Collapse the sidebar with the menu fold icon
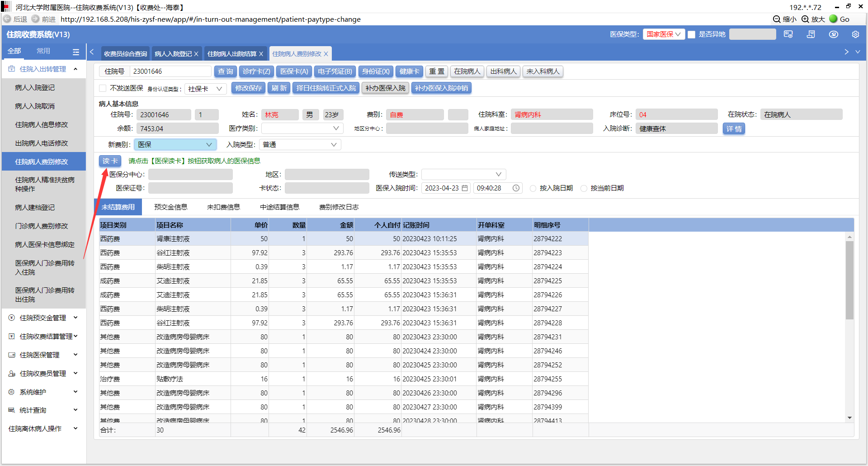The height and width of the screenshot is (466, 868). 76,52
